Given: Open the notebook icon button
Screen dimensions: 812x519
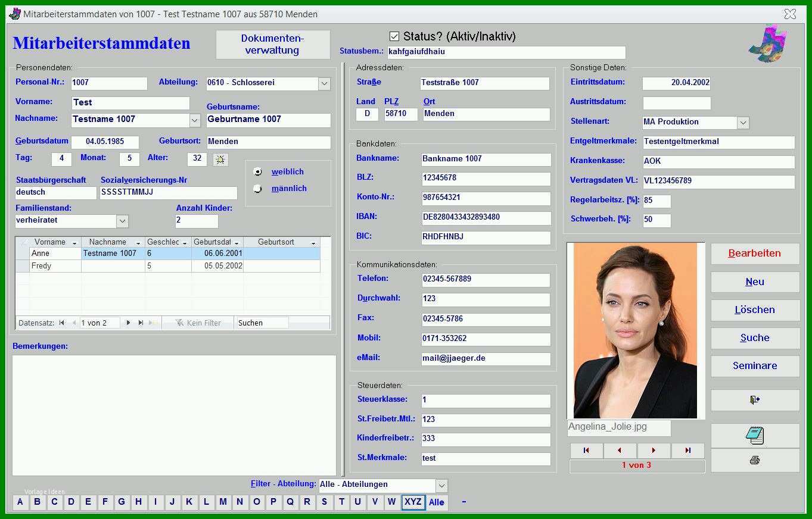Looking at the screenshot, I should [x=755, y=436].
